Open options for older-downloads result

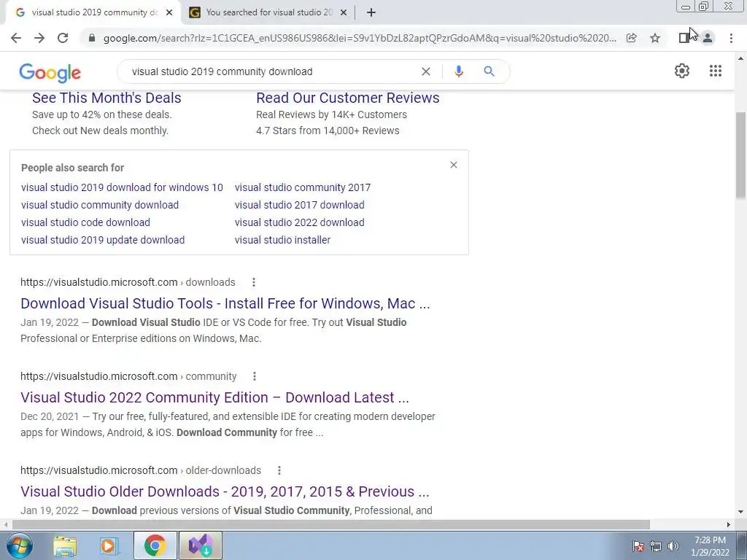(279, 470)
